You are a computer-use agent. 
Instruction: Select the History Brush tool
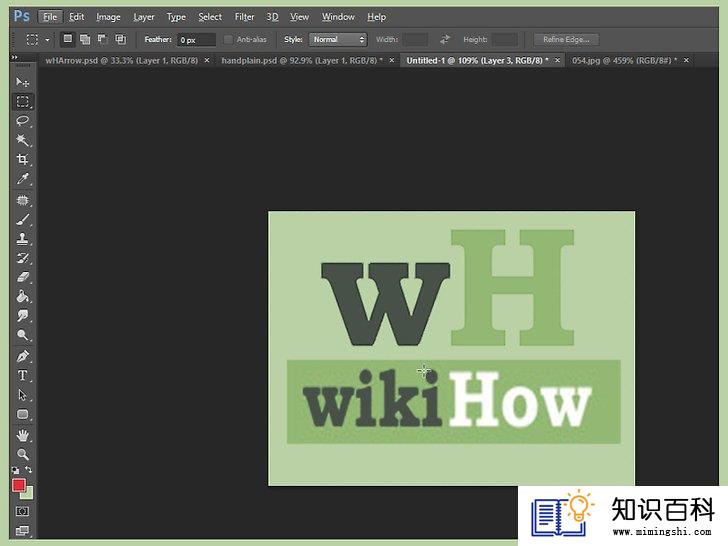[x=22, y=258]
